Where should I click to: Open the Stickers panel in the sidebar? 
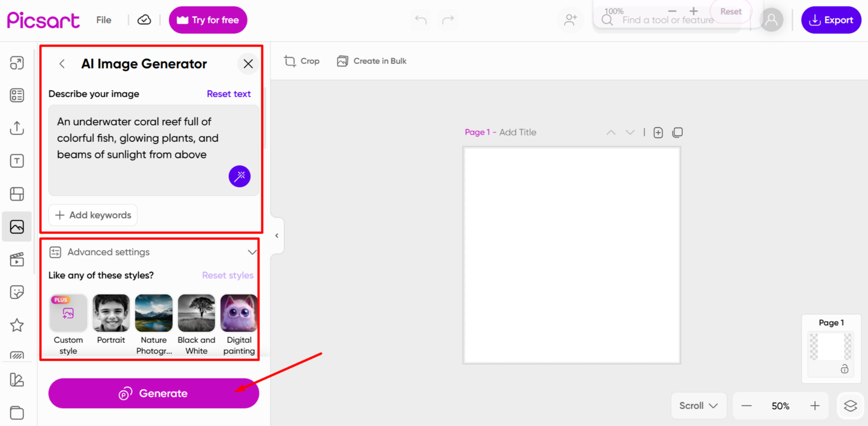[17, 292]
